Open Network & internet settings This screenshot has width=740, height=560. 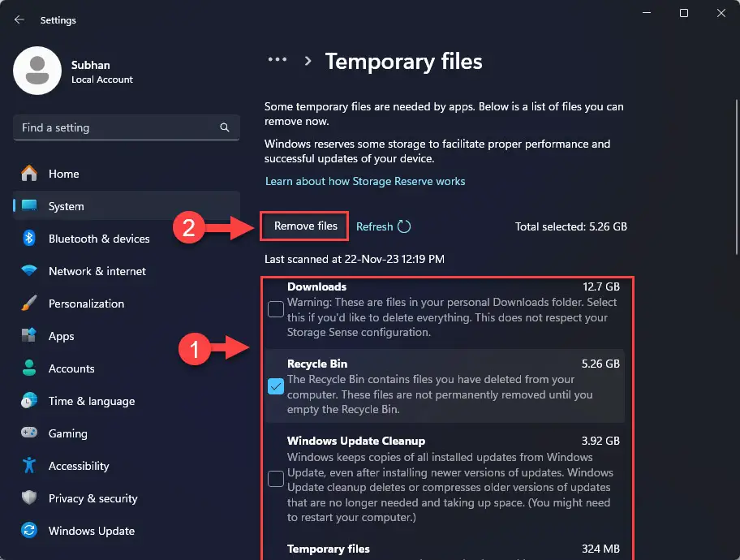(x=127, y=271)
